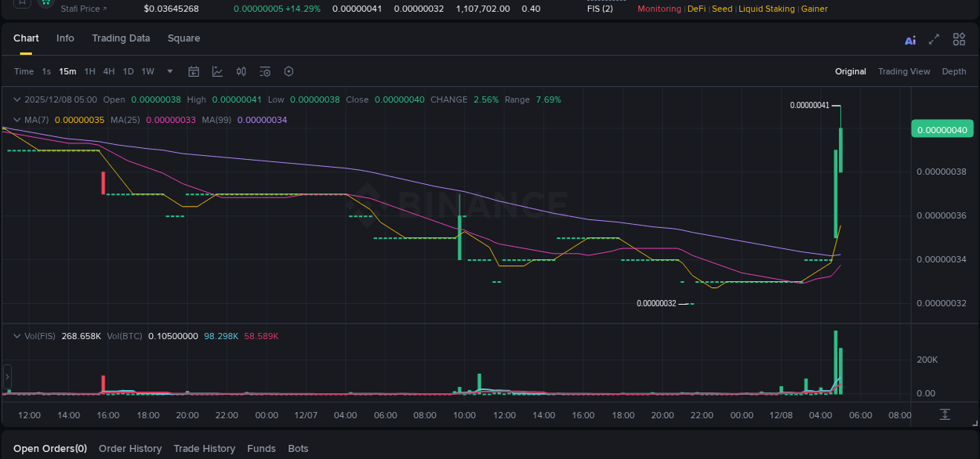The height and width of the screenshot is (459, 980).
Task: Open the extra timeframe dropdown arrow
Action: pos(169,71)
